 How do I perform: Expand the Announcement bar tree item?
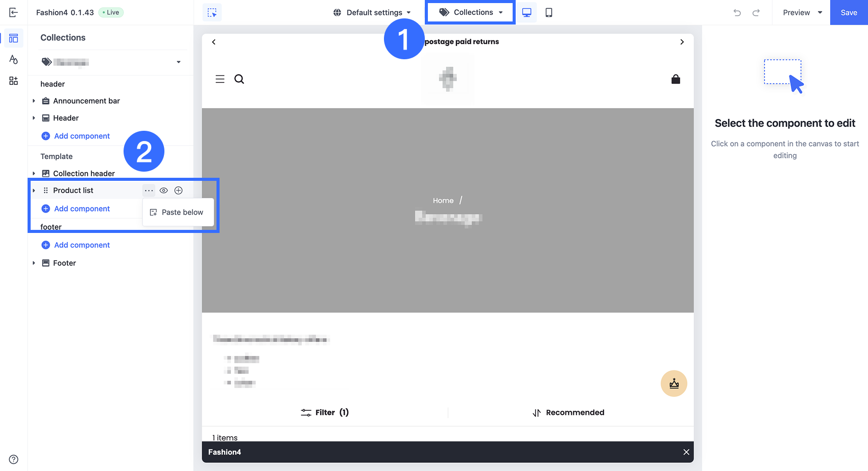[x=34, y=101]
